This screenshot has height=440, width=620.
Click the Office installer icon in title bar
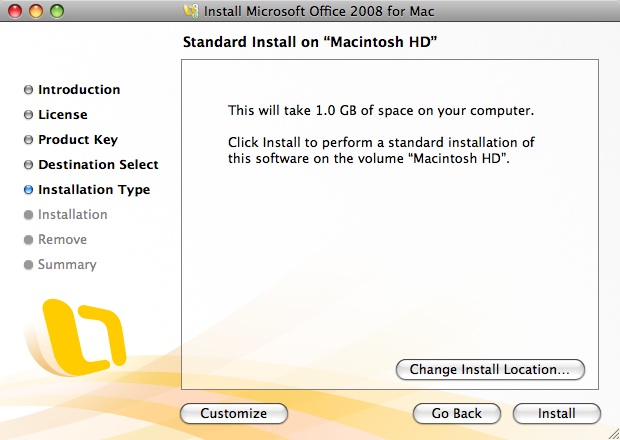coord(191,11)
